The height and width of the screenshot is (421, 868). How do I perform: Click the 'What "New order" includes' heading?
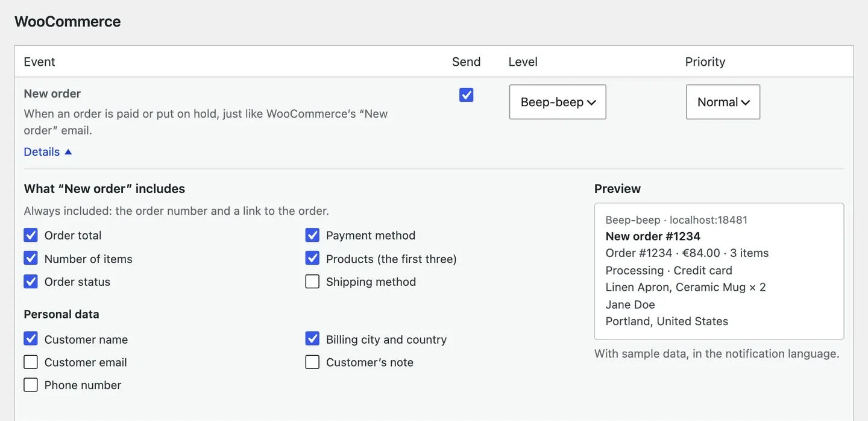[104, 189]
